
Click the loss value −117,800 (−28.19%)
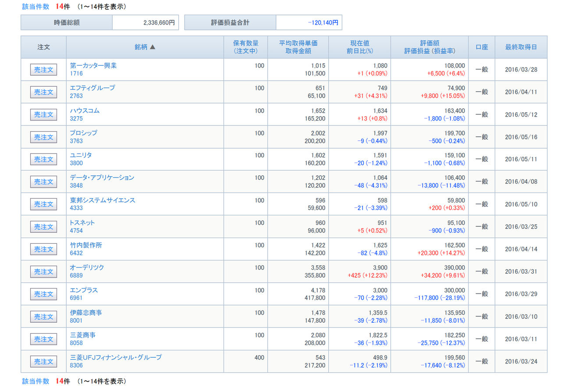pos(440,298)
